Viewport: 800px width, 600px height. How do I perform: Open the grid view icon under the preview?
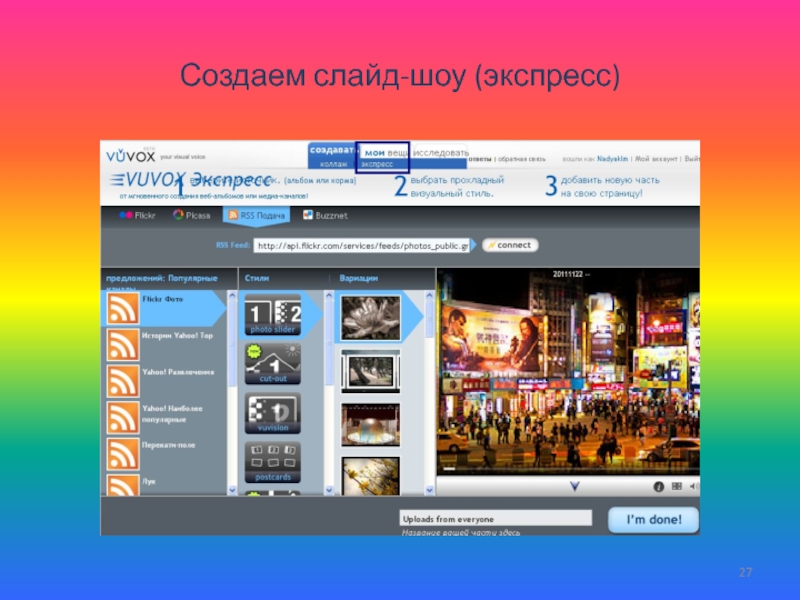677,487
